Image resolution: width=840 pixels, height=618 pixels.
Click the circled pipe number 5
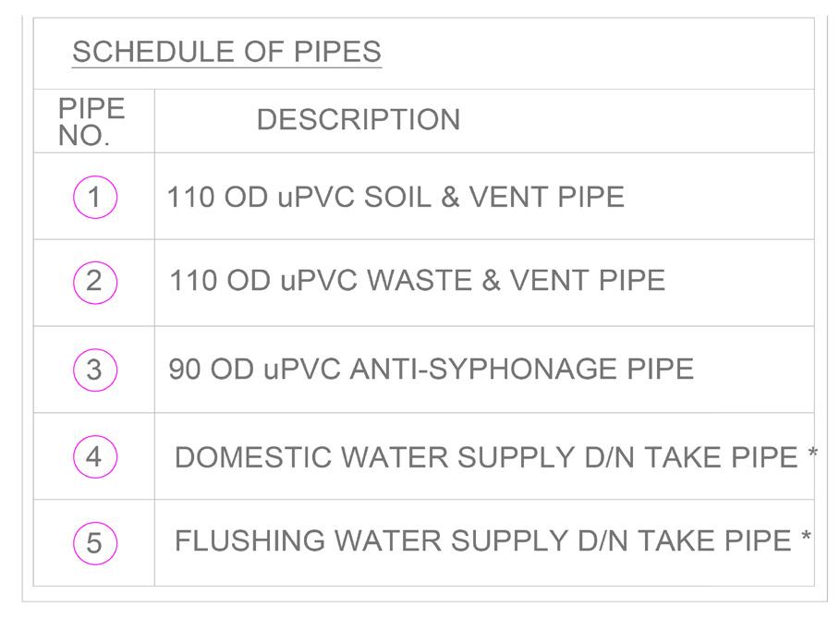94,542
